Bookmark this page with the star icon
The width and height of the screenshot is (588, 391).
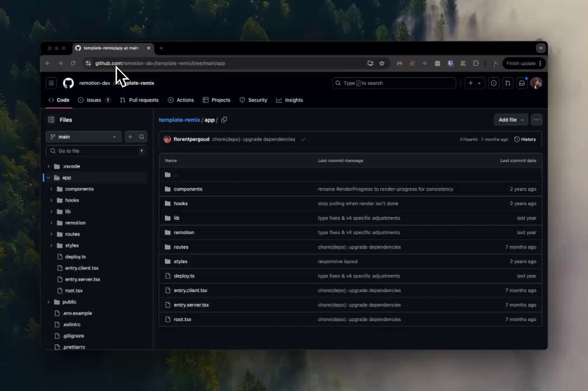[382, 63]
